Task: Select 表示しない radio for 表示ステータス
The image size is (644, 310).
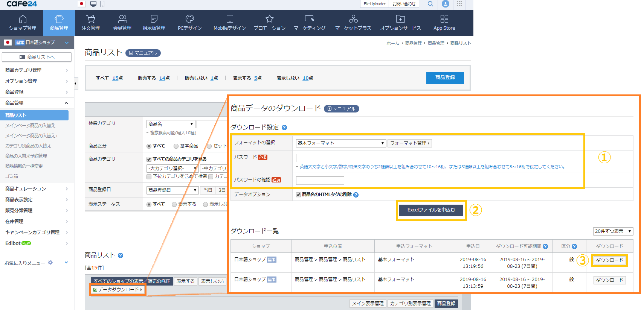Action: point(205,204)
